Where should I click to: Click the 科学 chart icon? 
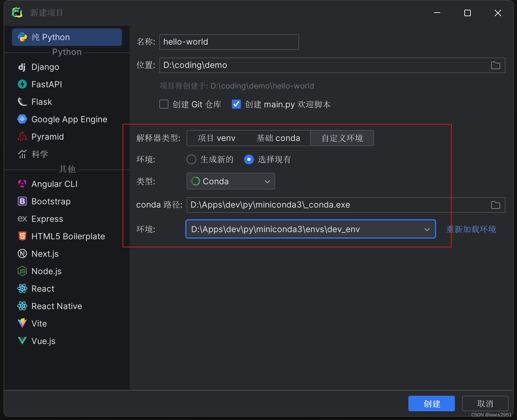pos(22,154)
